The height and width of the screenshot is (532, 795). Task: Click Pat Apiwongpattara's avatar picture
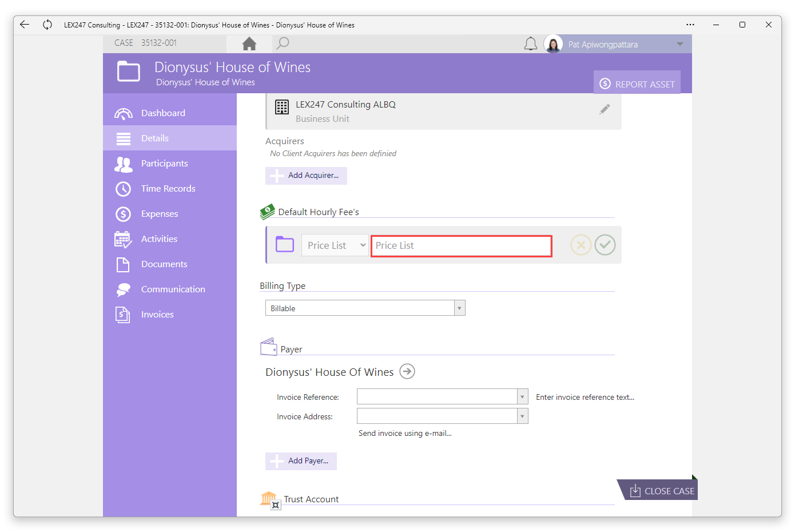tap(553, 44)
